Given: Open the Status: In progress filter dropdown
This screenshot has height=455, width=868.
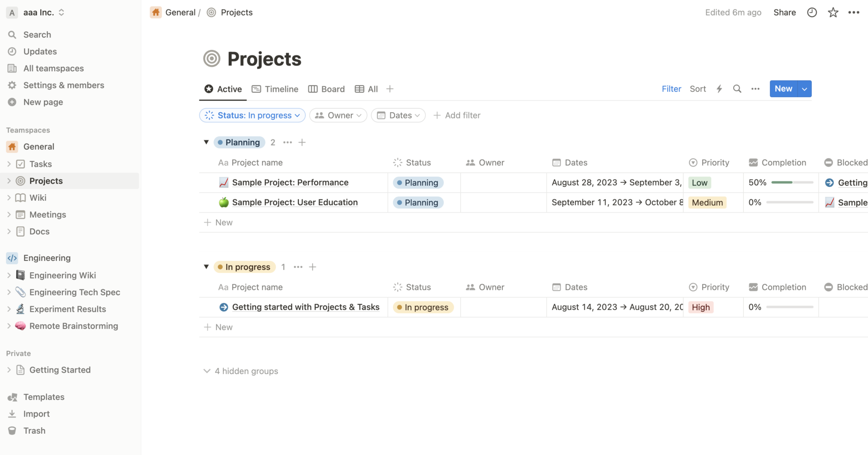Looking at the screenshot, I should coord(252,115).
